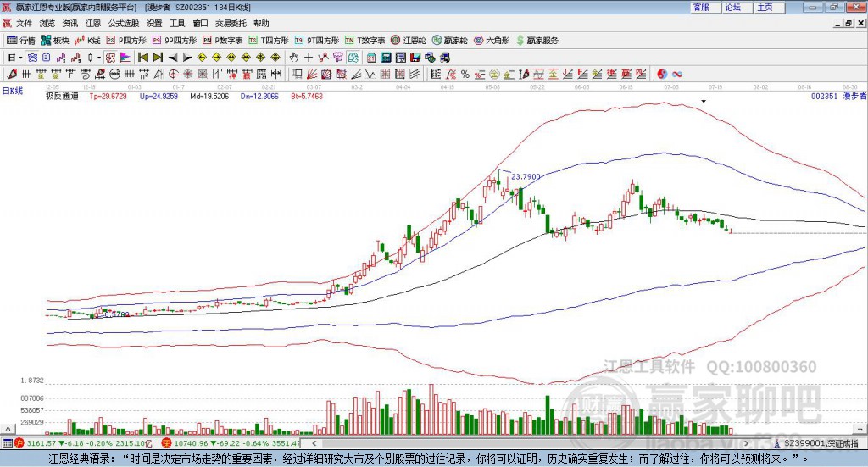
Task: Open the T四方形 tool
Action: [269, 41]
